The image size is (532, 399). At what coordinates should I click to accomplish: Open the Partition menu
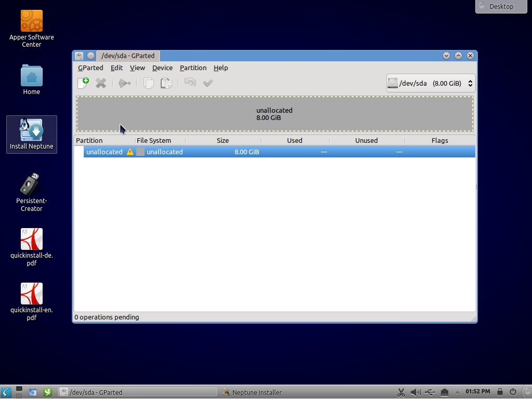coord(193,68)
